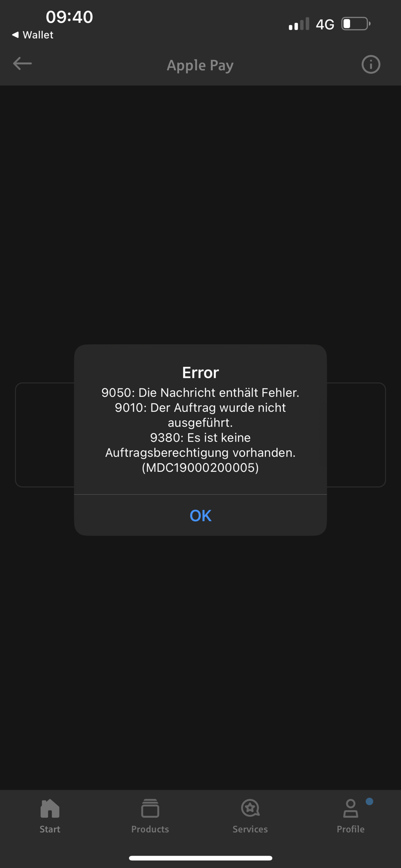Tap the home indicator bar
Viewport: 401px width, 868px height.
200,858
